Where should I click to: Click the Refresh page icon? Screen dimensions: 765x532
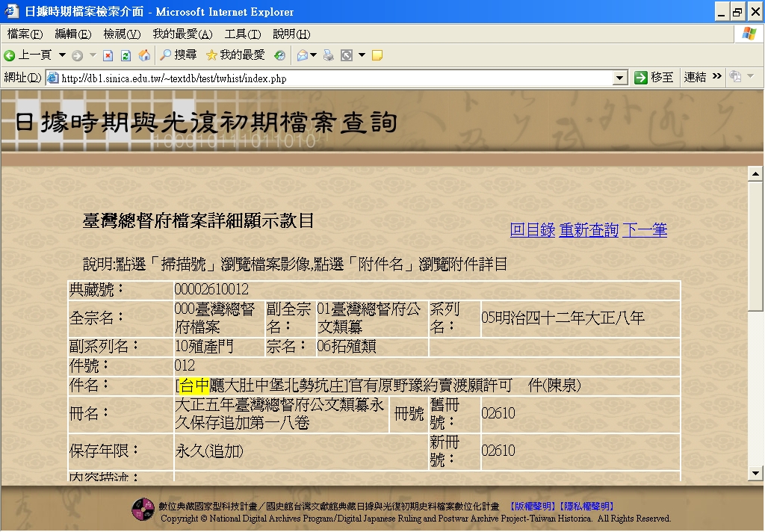(126, 55)
